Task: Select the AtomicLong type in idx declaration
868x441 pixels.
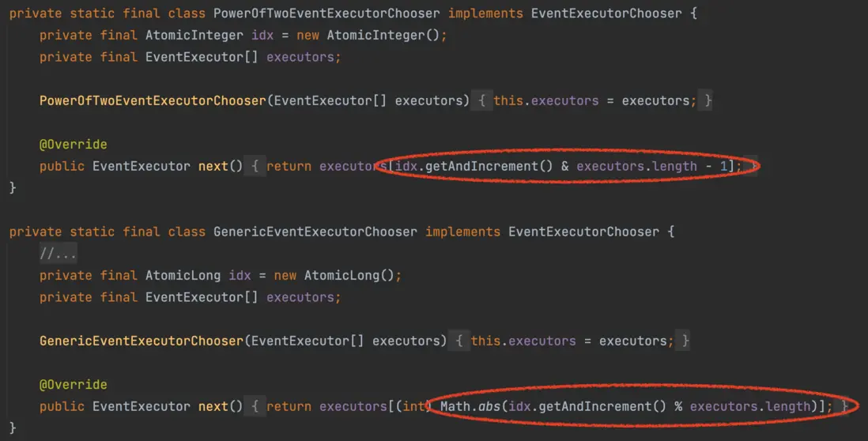Action: coord(183,276)
